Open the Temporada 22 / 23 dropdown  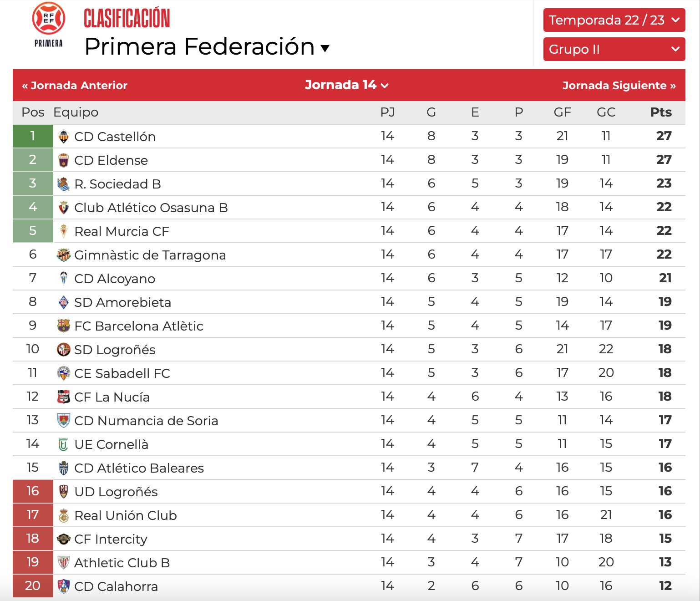614,20
